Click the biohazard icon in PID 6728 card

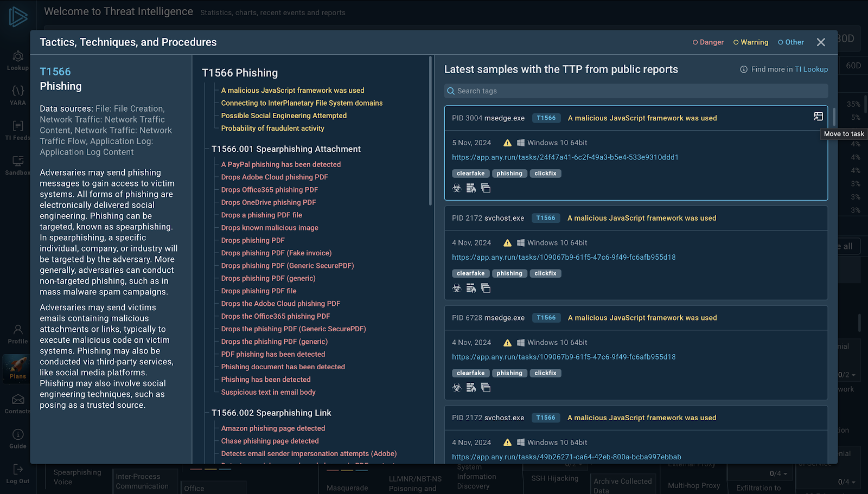coord(457,388)
